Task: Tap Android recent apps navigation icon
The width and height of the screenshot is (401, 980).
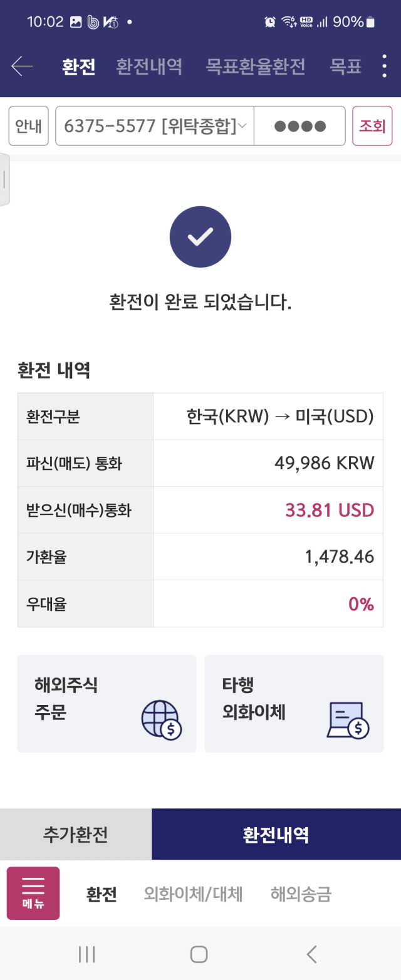Action: point(87,954)
